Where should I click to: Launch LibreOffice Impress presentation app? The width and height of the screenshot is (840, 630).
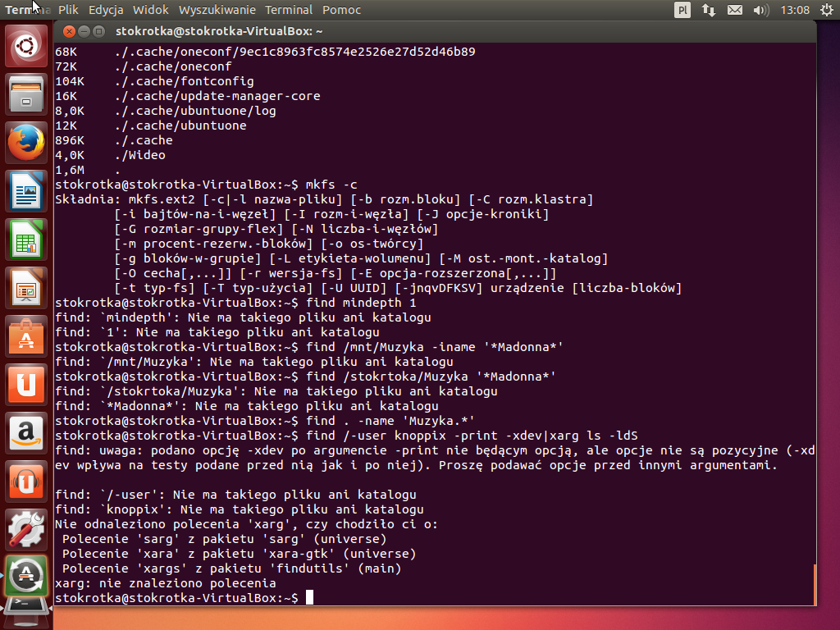(27, 288)
